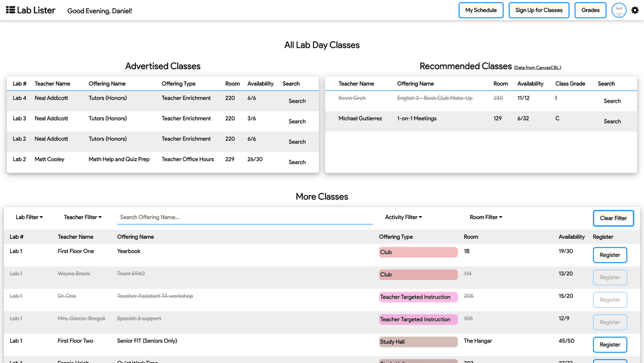644x363 pixels.
Task: Search Michael Gutierrez 1-on-1 Meetings
Action: tap(612, 122)
